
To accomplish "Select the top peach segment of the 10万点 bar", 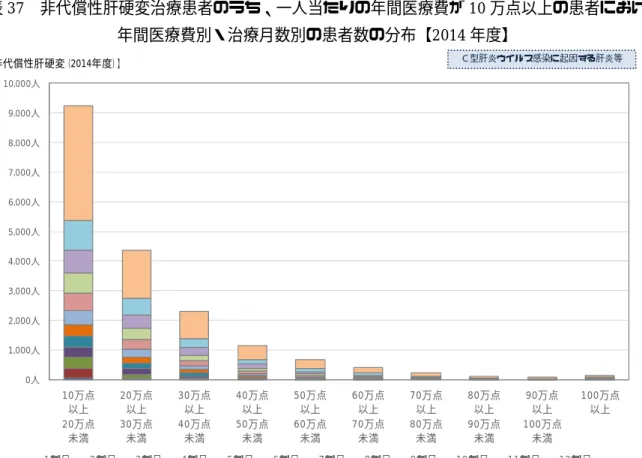I will [x=78, y=163].
